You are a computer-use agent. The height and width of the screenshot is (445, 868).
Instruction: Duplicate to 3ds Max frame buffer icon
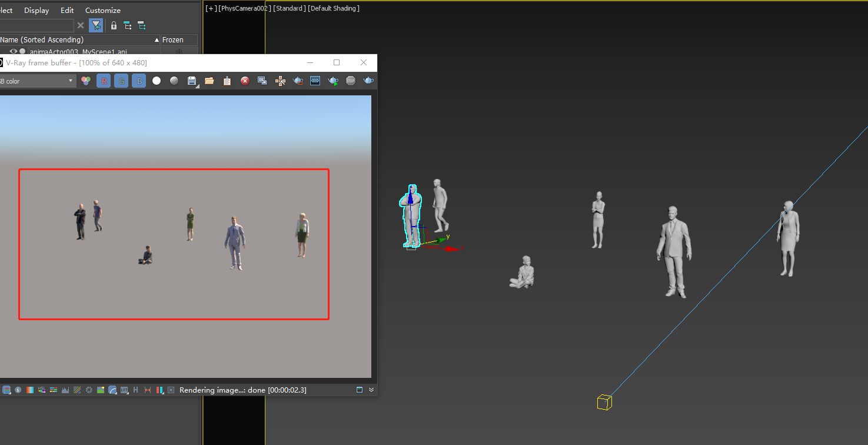click(262, 81)
